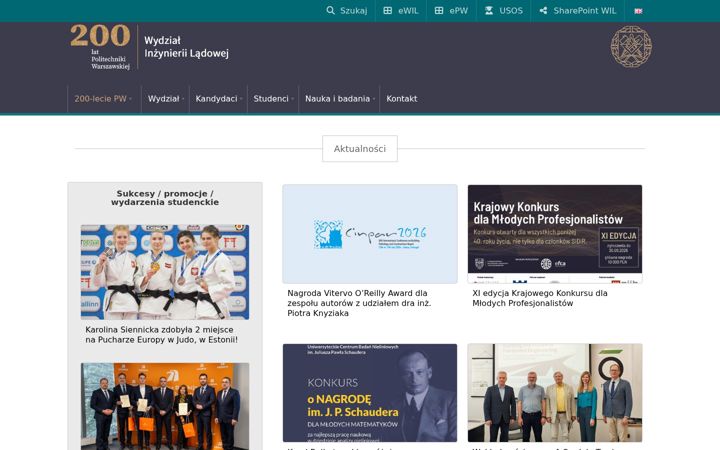Open the SharePoint WIL link
The height and width of the screenshot is (450, 720).
pyautogui.click(x=585, y=11)
